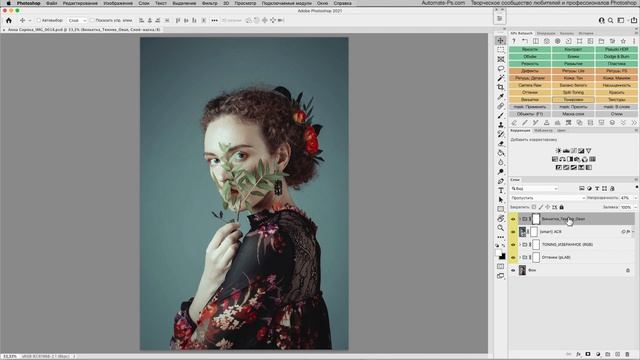
Task: Open the Фильтр menu
Action: coord(210,3)
